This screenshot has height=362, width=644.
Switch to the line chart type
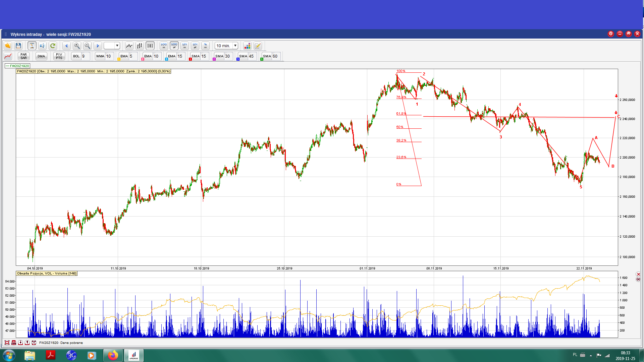129,46
